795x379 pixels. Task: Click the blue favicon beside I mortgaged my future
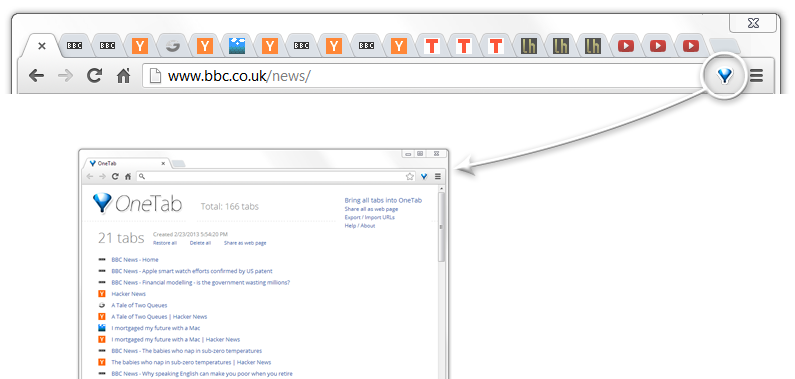(x=102, y=328)
